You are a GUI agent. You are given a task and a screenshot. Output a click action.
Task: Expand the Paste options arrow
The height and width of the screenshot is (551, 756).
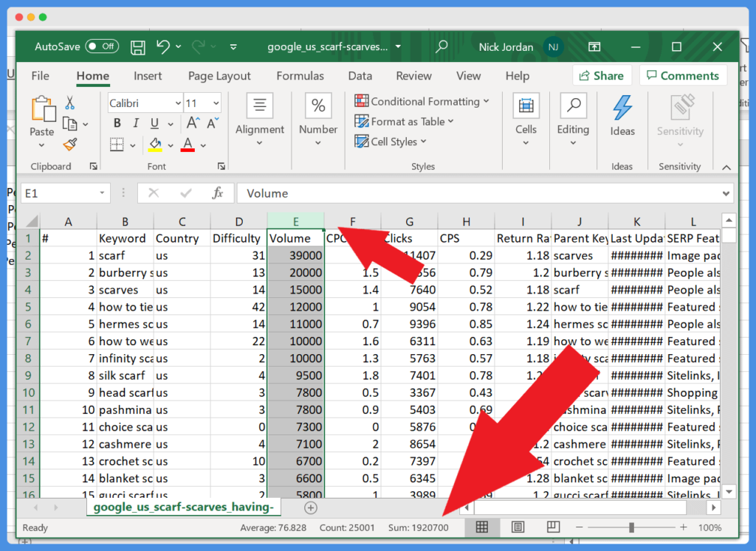(41, 145)
